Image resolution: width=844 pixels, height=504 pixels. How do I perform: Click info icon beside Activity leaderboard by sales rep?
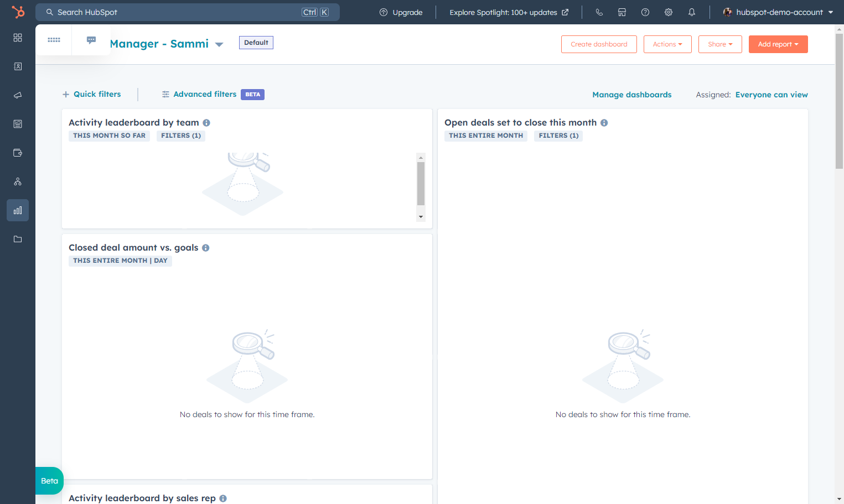[223, 498]
